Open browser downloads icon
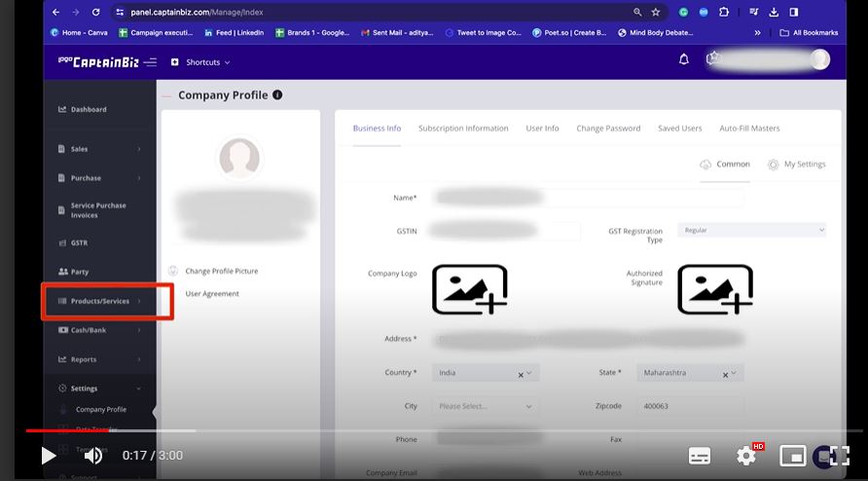 click(x=774, y=12)
